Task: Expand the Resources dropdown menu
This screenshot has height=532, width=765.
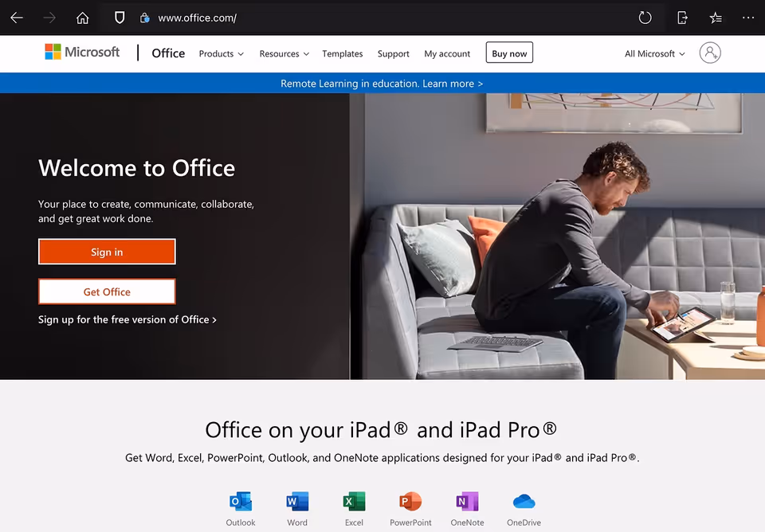Action: coord(284,53)
